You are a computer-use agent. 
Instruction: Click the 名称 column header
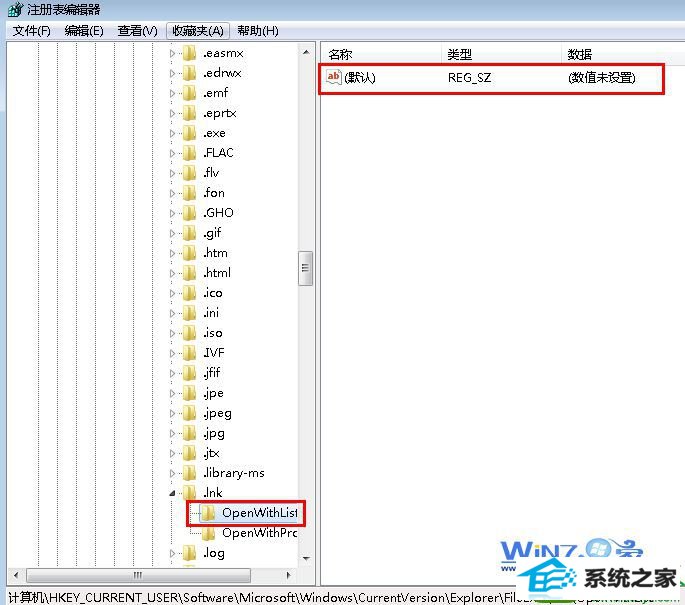coord(381,55)
